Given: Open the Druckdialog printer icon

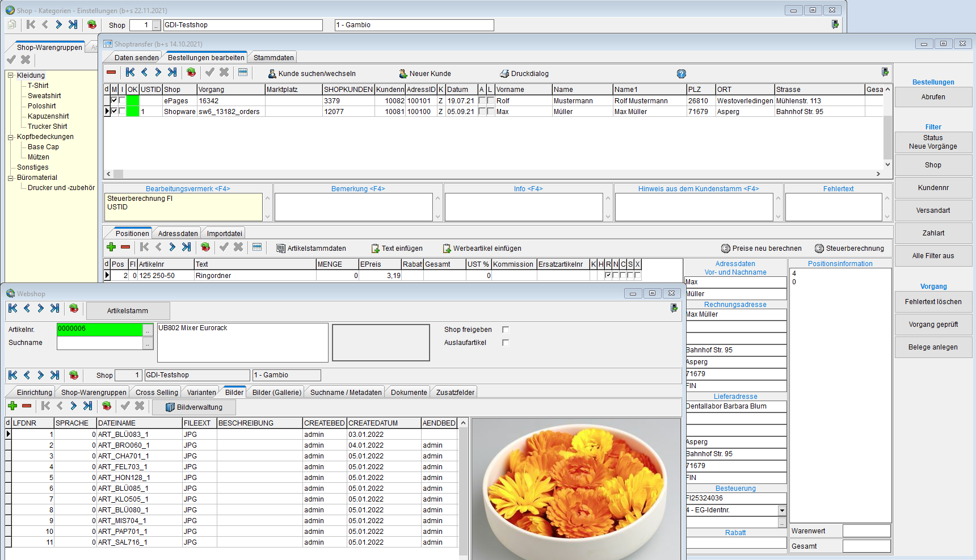Looking at the screenshot, I should tap(504, 74).
